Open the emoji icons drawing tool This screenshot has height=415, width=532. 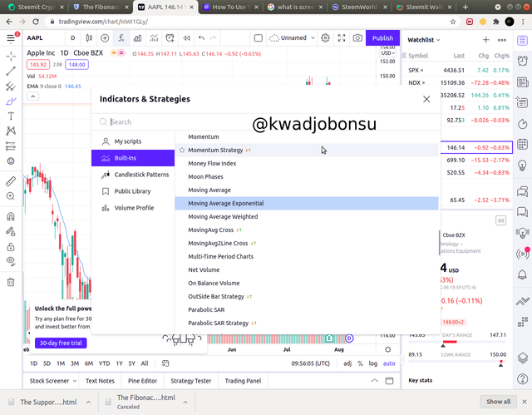tap(11, 161)
